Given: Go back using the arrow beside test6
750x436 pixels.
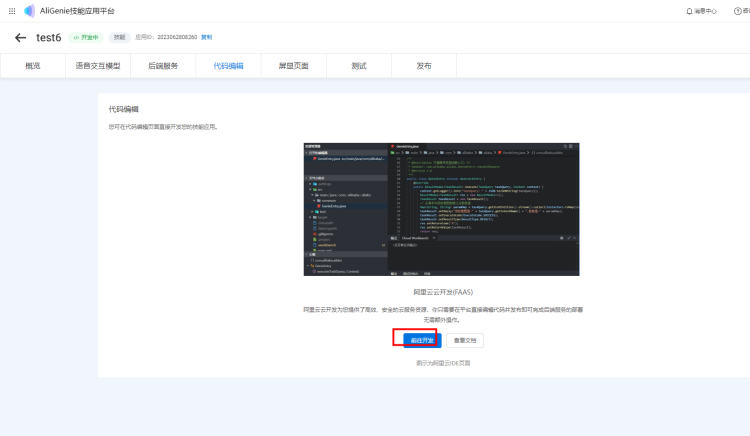Looking at the screenshot, I should (x=20, y=37).
